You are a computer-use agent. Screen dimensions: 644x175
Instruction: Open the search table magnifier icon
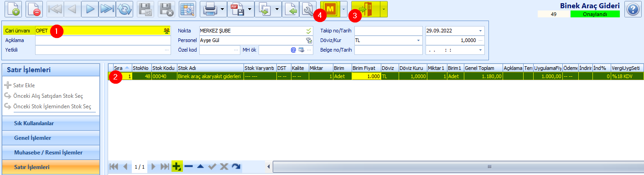coord(187,9)
